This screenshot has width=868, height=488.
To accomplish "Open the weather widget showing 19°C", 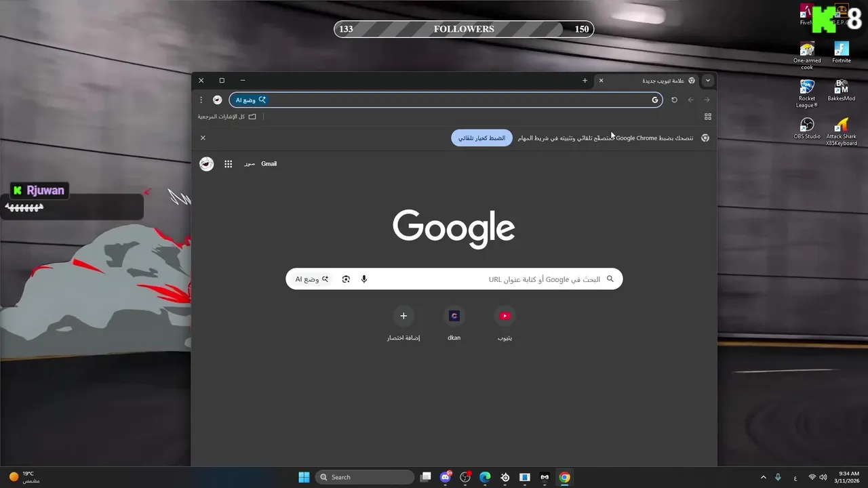I will click(24, 477).
